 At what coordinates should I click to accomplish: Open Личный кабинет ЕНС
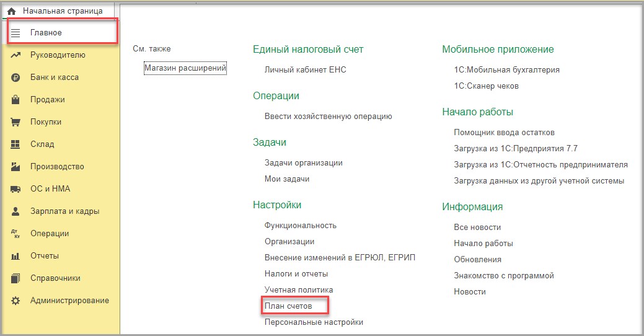click(306, 70)
